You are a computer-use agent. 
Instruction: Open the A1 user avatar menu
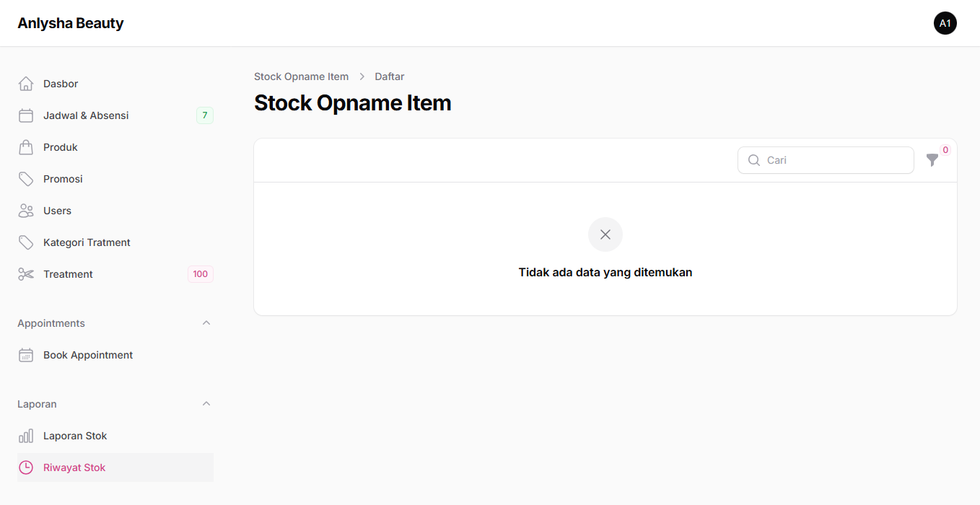[945, 23]
